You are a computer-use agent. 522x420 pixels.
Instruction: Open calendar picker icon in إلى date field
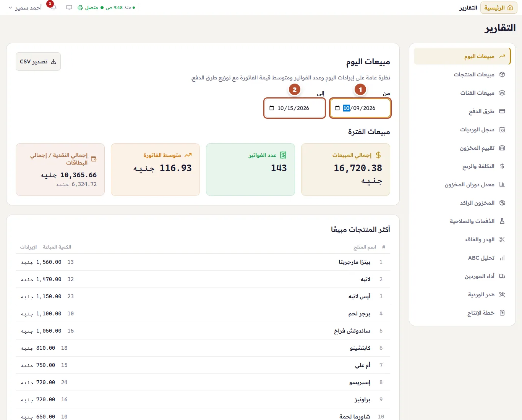click(x=272, y=108)
